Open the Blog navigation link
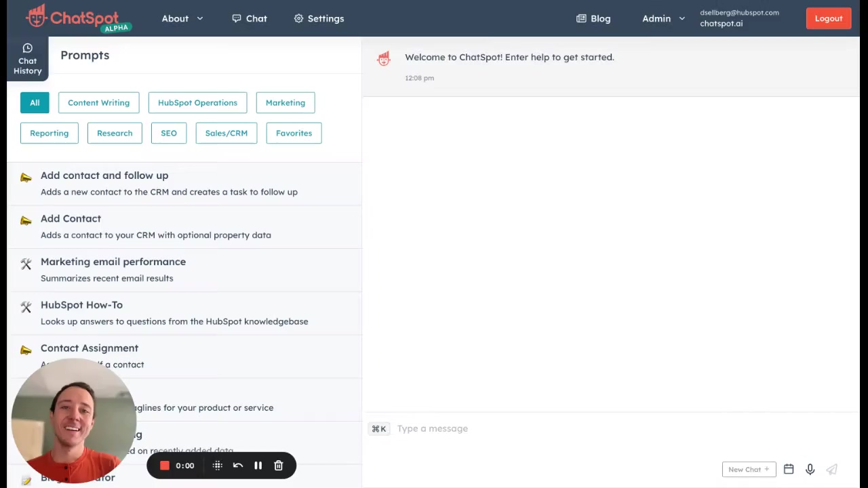 [x=593, y=18]
